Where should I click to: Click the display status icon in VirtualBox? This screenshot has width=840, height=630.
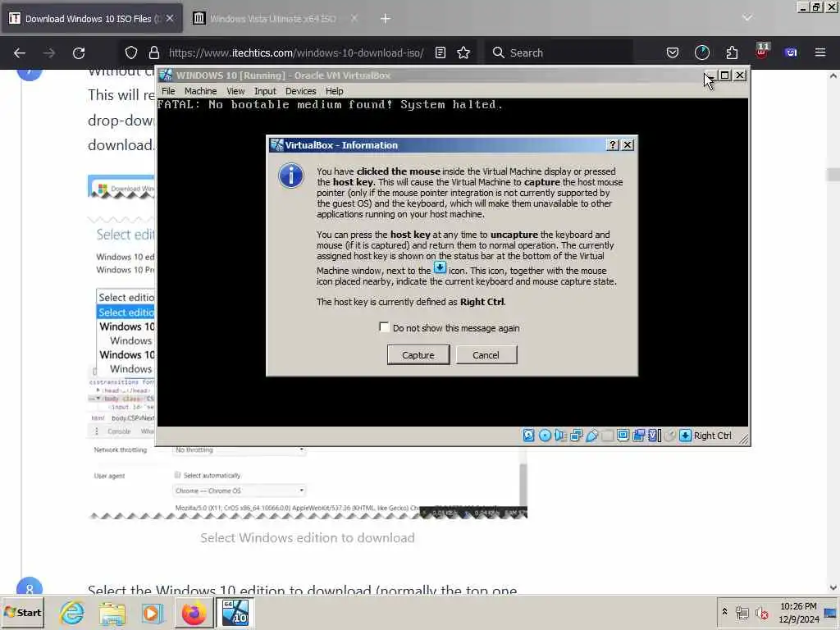(623, 436)
